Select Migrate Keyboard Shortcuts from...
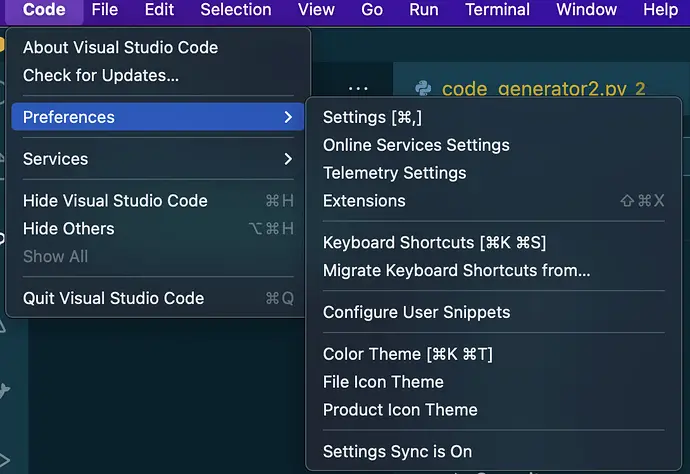Image resolution: width=690 pixels, height=474 pixels. [494, 270]
